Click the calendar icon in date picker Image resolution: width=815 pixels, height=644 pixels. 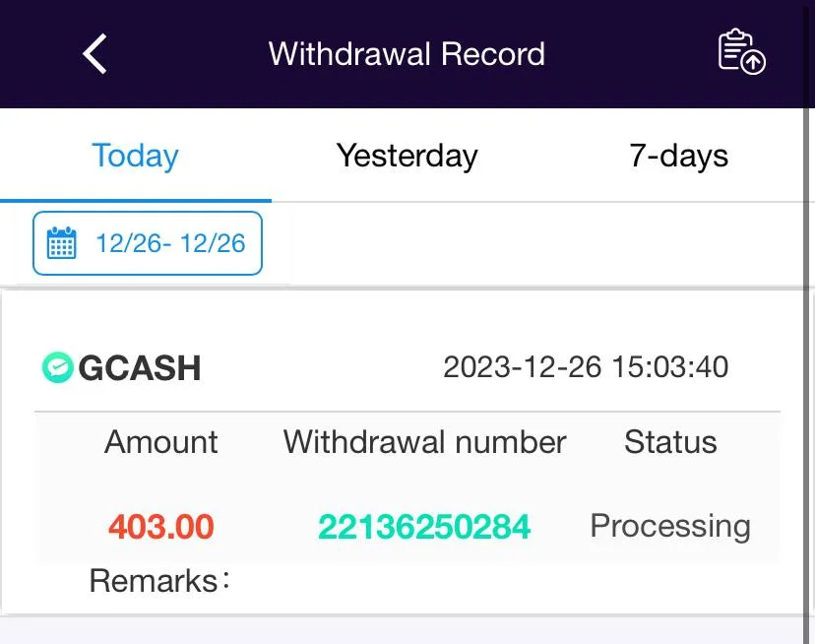click(x=61, y=243)
